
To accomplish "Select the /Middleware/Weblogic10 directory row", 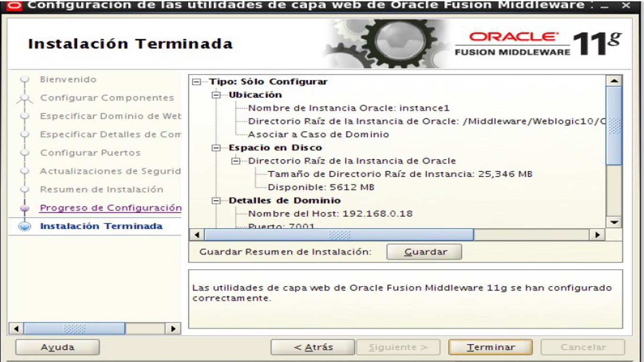I will (427, 122).
